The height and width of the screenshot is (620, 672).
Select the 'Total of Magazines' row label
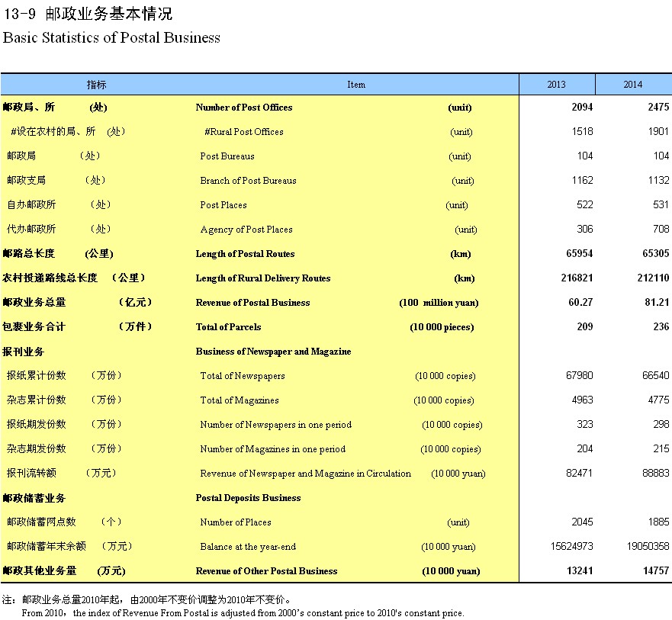click(240, 400)
